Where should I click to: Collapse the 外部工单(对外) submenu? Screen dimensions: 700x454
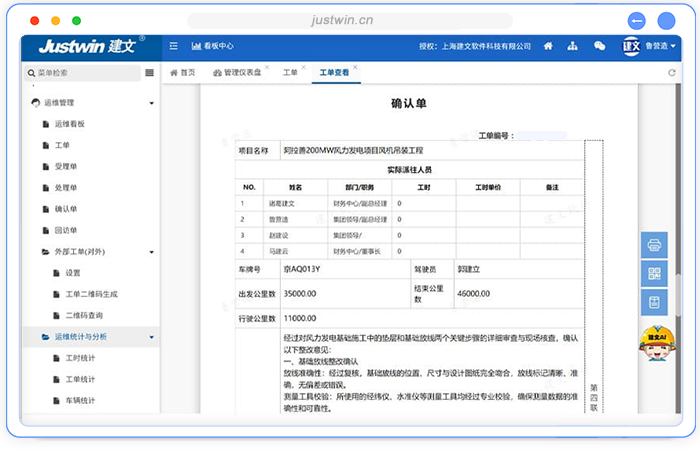(x=151, y=251)
